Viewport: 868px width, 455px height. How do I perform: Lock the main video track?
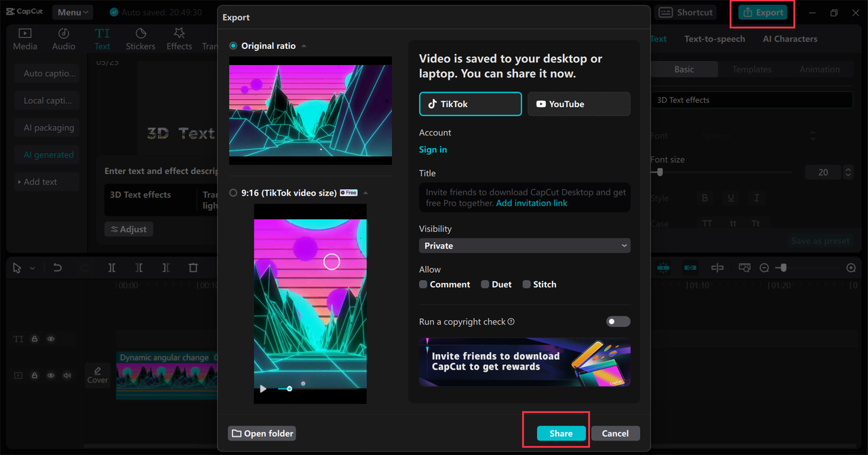click(35, 375)
